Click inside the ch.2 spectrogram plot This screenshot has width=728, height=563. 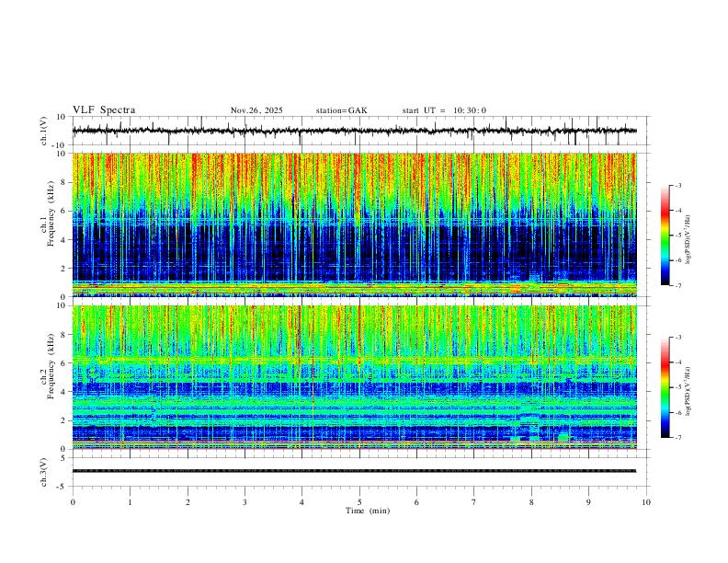click(355, 377)
